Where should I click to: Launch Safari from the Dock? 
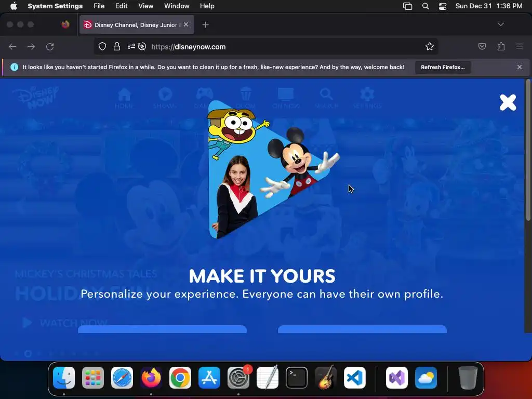122,378
